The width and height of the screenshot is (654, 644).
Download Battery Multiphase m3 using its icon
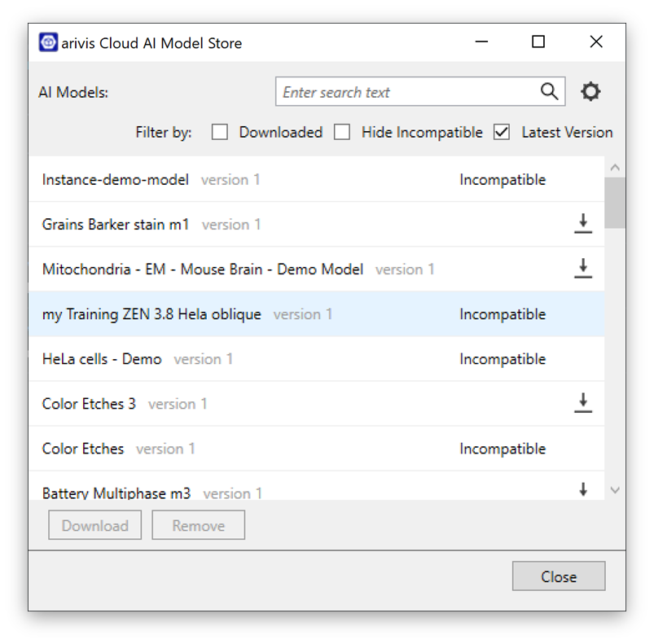[583, 489]
